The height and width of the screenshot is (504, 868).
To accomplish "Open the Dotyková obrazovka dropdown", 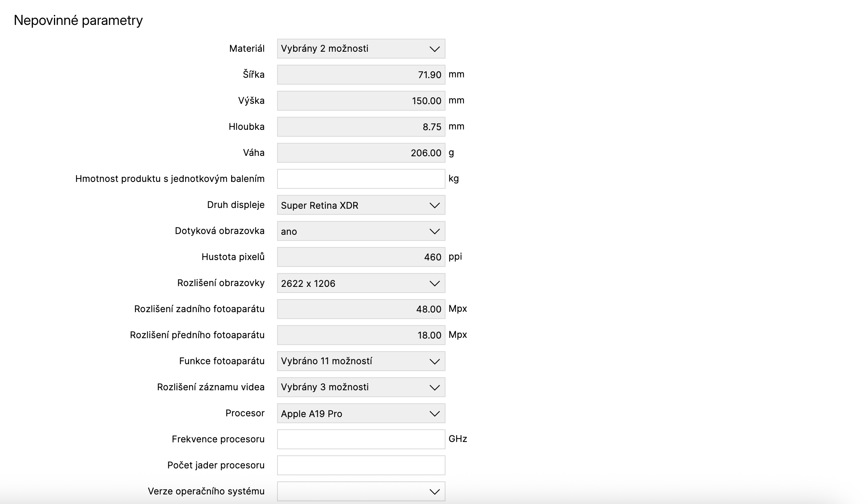I will click(x=361, y=231).
